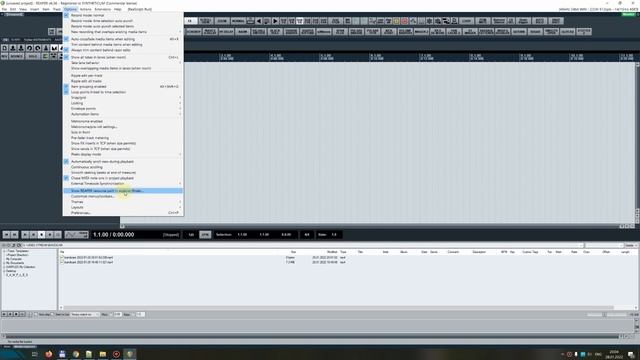Enable Continuous scrolling option
Viewport: 640px width, 360px height.
click(123, 167)
